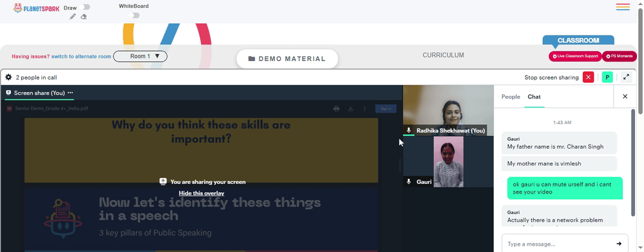644x252 pixels.
Task: Toggle the WhiteBoard switch
Action: [x=134, y=15]
